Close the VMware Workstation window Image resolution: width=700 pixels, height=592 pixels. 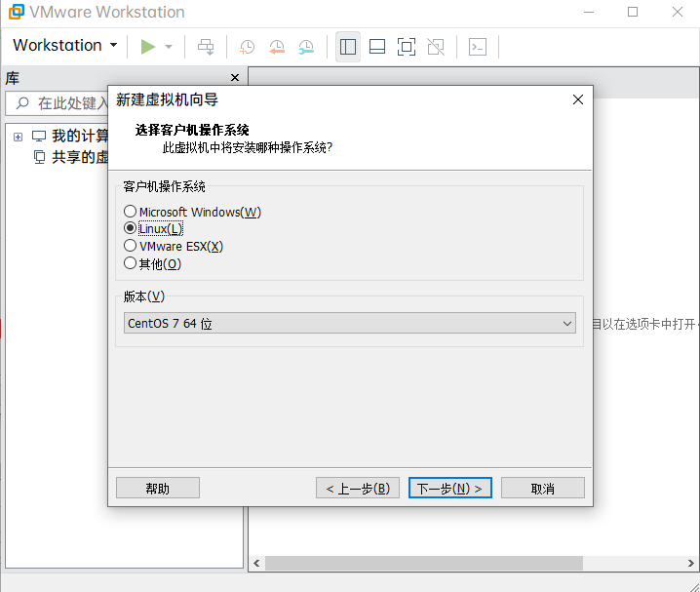[x=678, y=12]
